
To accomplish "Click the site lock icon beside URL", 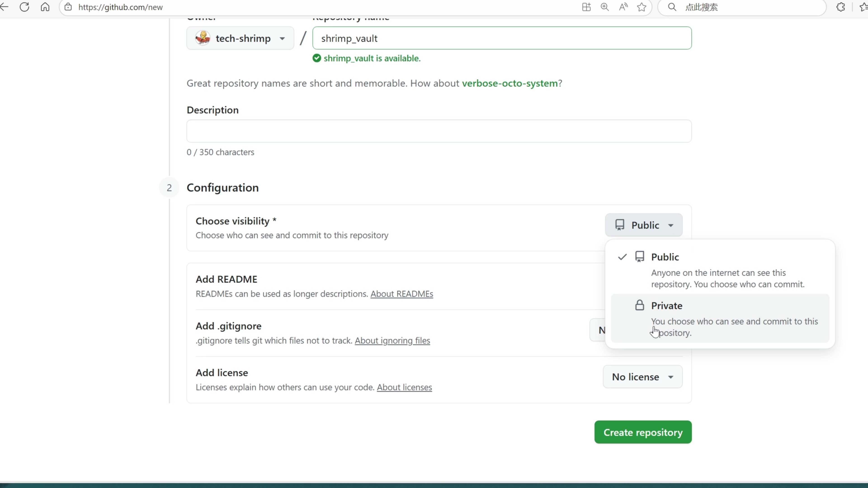I will point(68,7).
